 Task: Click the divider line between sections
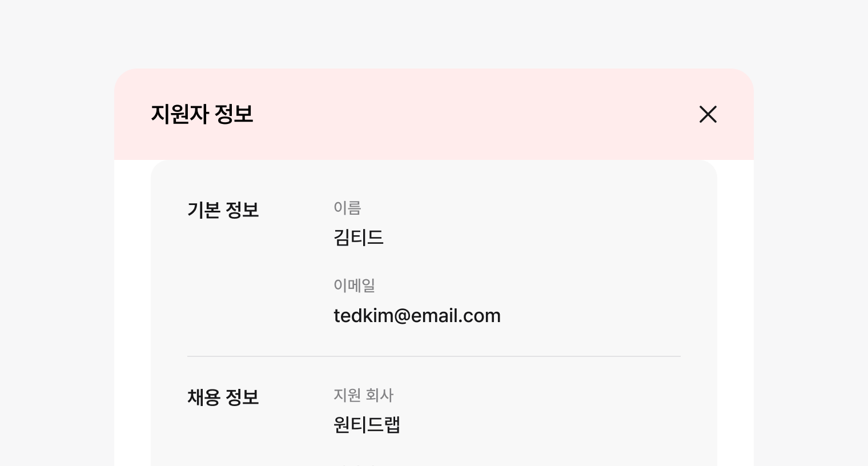434,356
